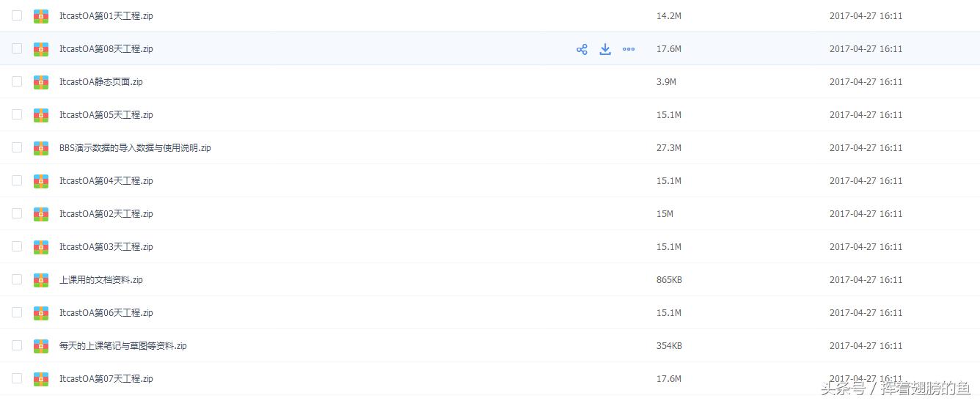Click the ItcastOA静态页面.zip filename
Image resolution: width=980 pixels, height=401 pixels.
[x=101, y=82]
